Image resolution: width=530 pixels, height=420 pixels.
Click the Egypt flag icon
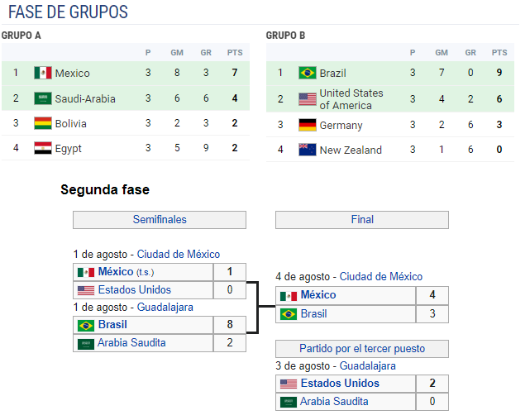pyautogui.click(x=43, y=148)
